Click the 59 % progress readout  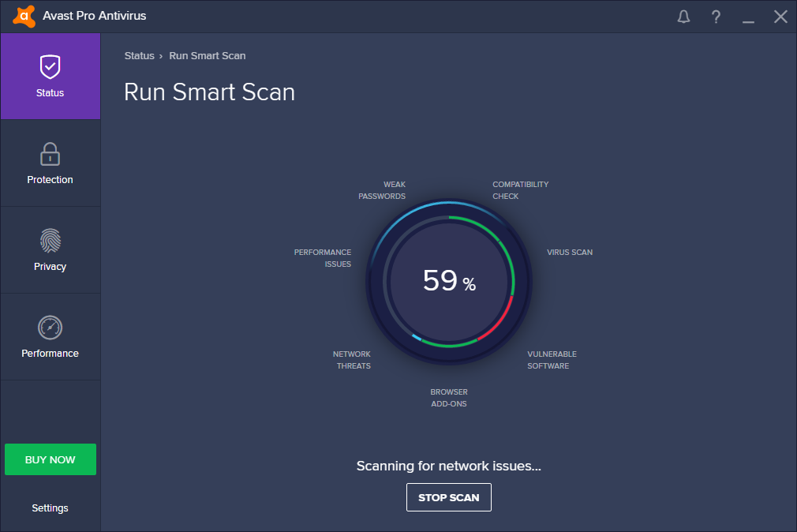(x=449, y=281)
